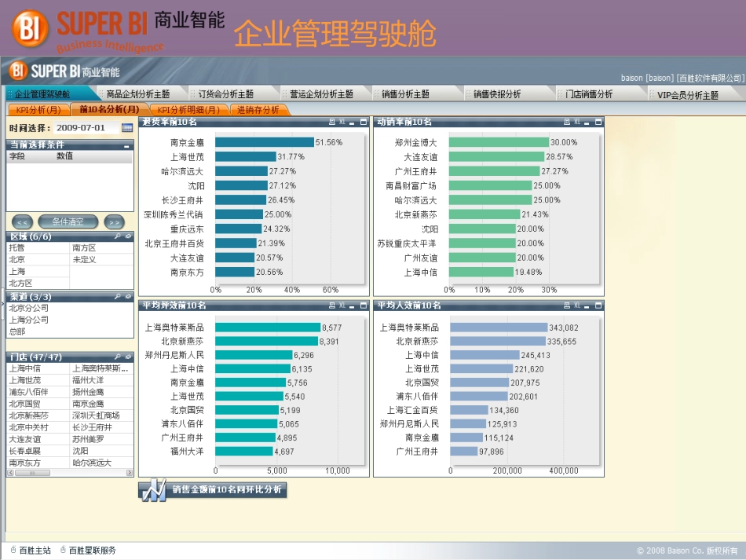Maximize the 动销率前10名 chart panel
Viewport: 746px width, 560px height.
598,123
